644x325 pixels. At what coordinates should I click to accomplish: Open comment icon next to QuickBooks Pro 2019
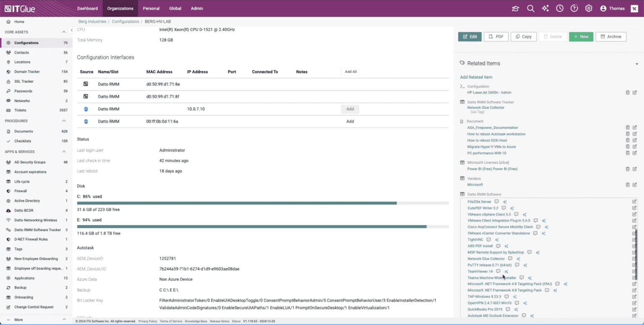point(508,310)
